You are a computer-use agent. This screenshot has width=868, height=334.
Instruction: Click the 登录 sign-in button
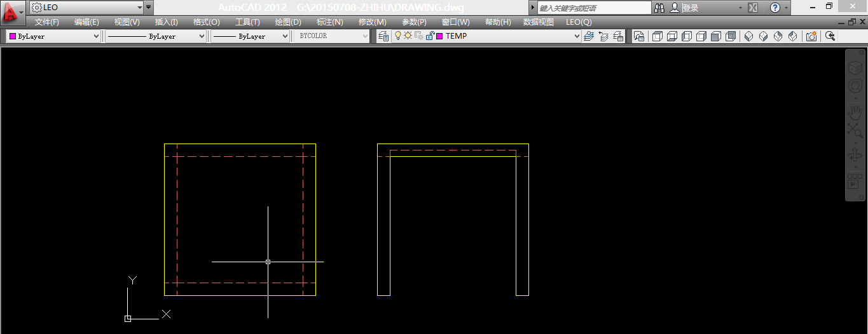tap(691, 8)
